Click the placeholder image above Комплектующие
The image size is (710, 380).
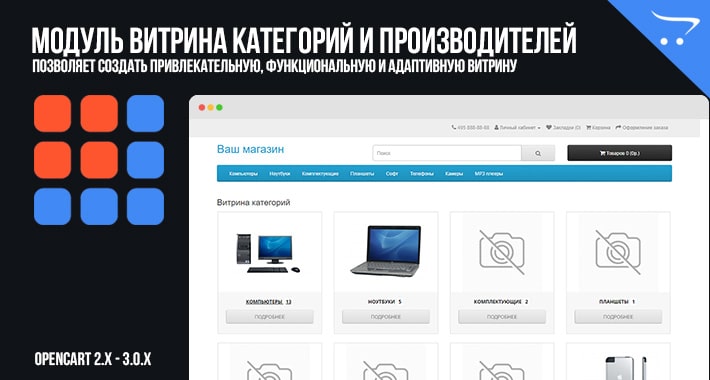coord(502,252)
